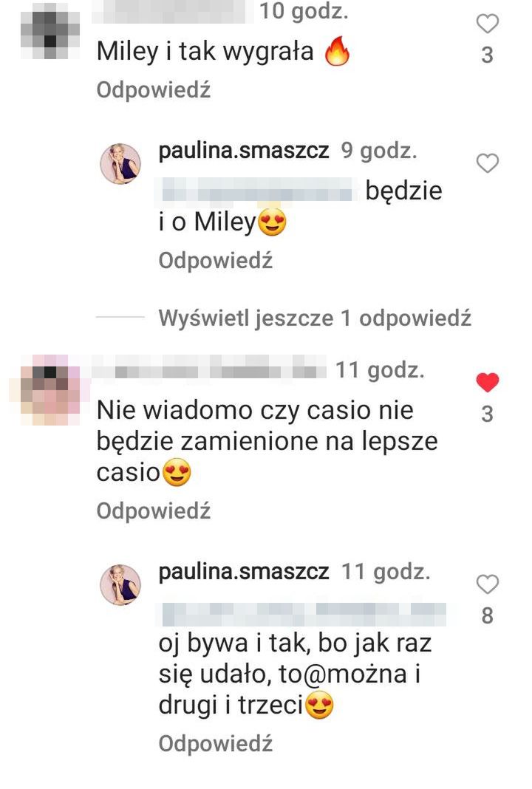
Task: Click Odpowiedź under "drugi i trzeci" reply
Action: [216, 743]
